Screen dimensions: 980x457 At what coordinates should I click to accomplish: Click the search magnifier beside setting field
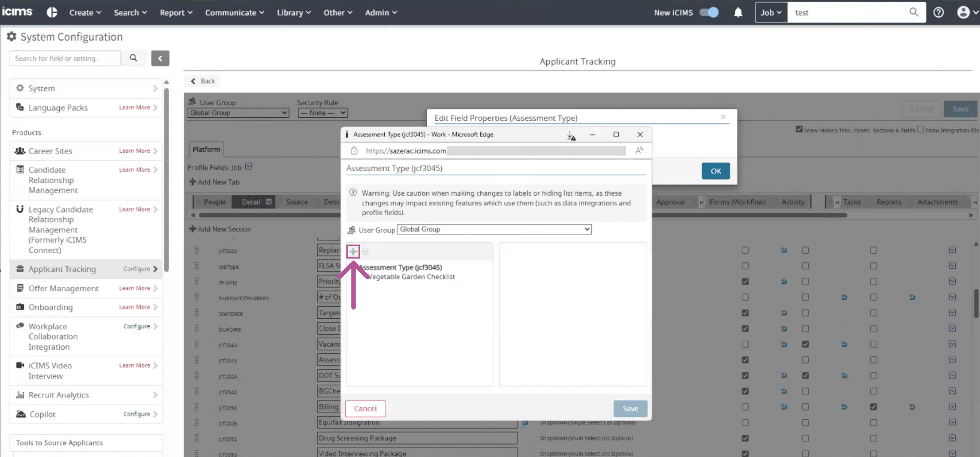pos(133,58)
